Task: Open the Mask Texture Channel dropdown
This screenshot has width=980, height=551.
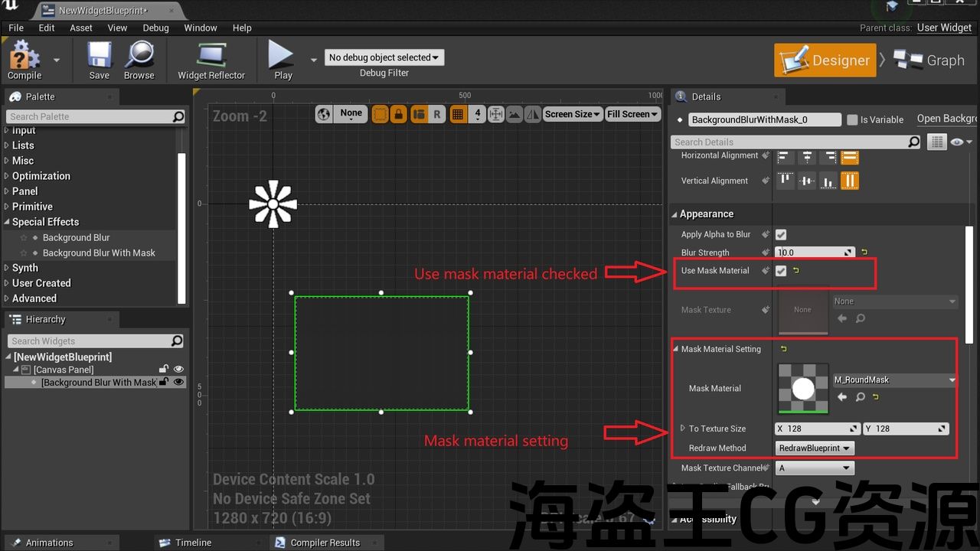Action: coord(815,468)
